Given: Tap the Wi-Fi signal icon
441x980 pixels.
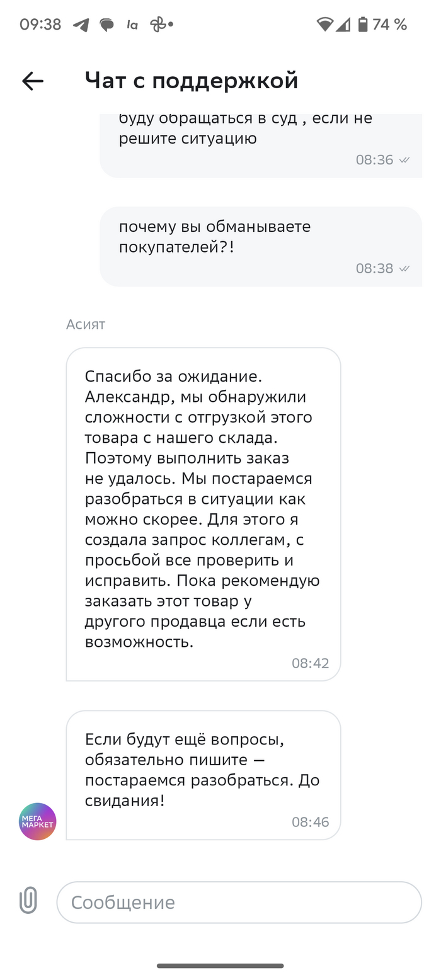Looking at the screenshot, I should tap(324, 25).
